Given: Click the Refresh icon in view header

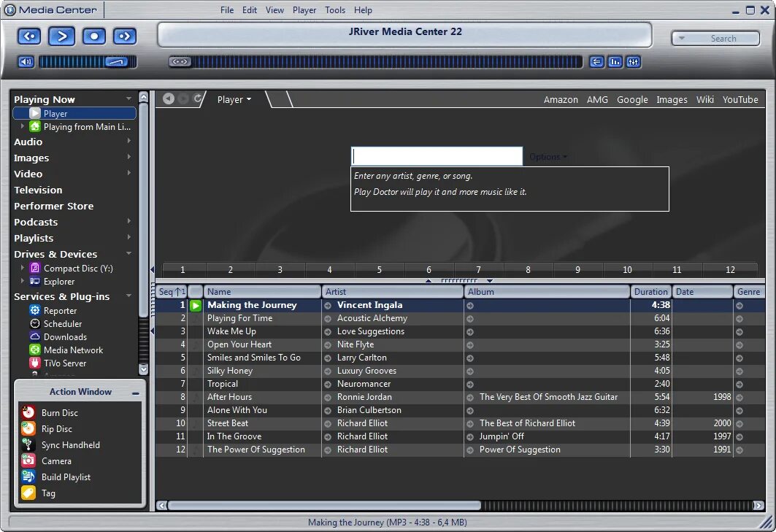Looking at the screenshot, I should click(197, 99).
